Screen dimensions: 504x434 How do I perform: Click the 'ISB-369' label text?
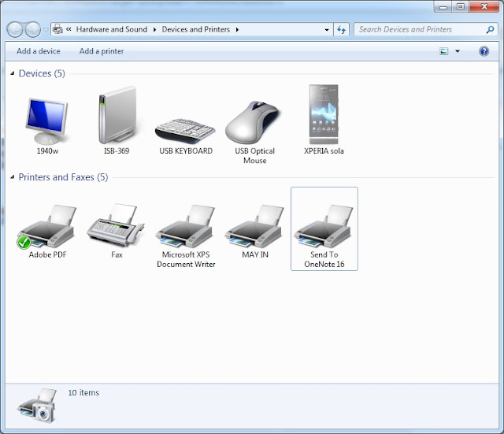pyautogui.click(x=117, y=150)
